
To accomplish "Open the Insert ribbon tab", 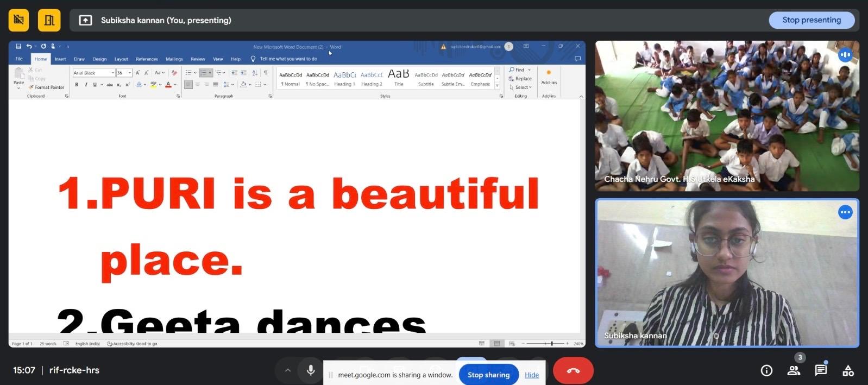I will (60, 59).
